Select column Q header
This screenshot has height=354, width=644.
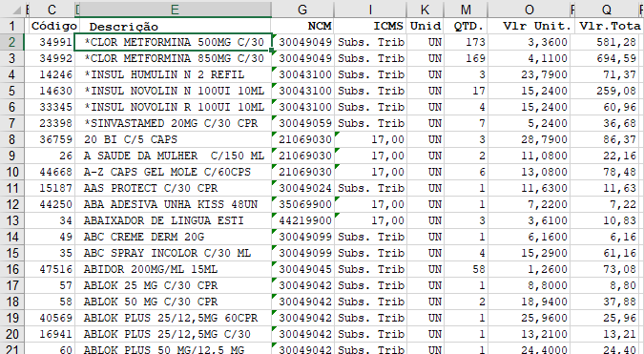607,10
